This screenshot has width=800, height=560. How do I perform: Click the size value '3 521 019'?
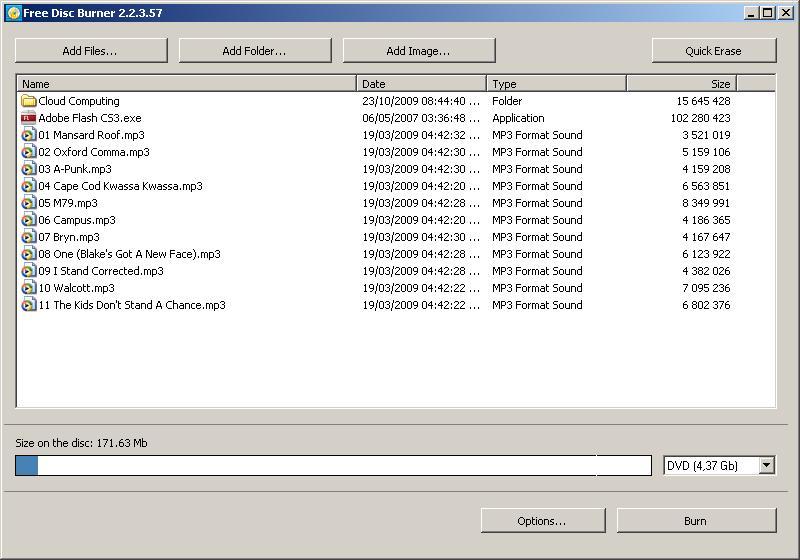click(x=706, y=135)
